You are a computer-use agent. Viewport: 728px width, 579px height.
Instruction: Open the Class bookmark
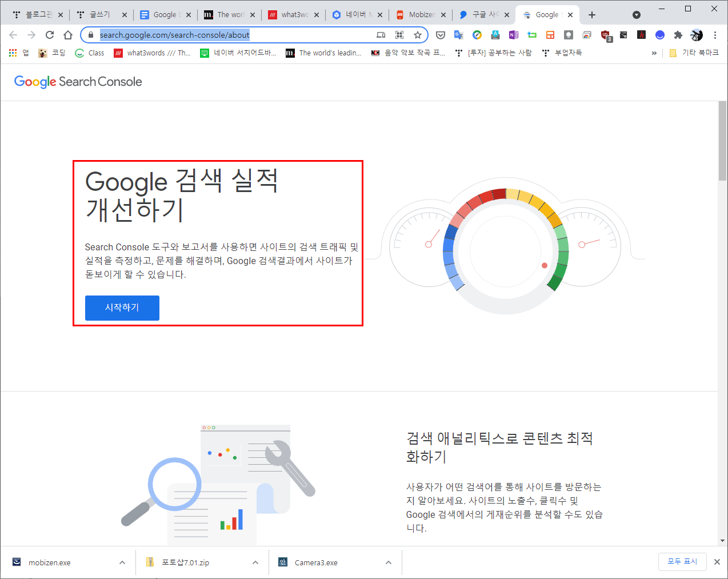click(90, 53)
